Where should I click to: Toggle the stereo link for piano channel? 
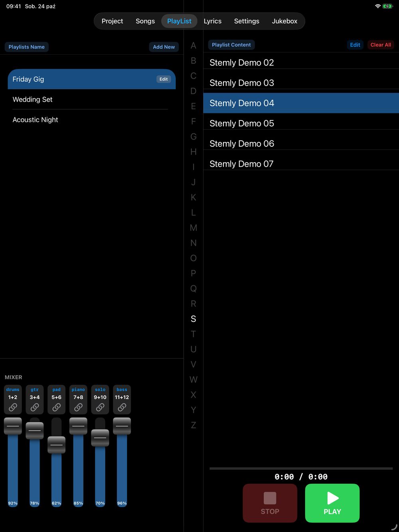point(78,407)
